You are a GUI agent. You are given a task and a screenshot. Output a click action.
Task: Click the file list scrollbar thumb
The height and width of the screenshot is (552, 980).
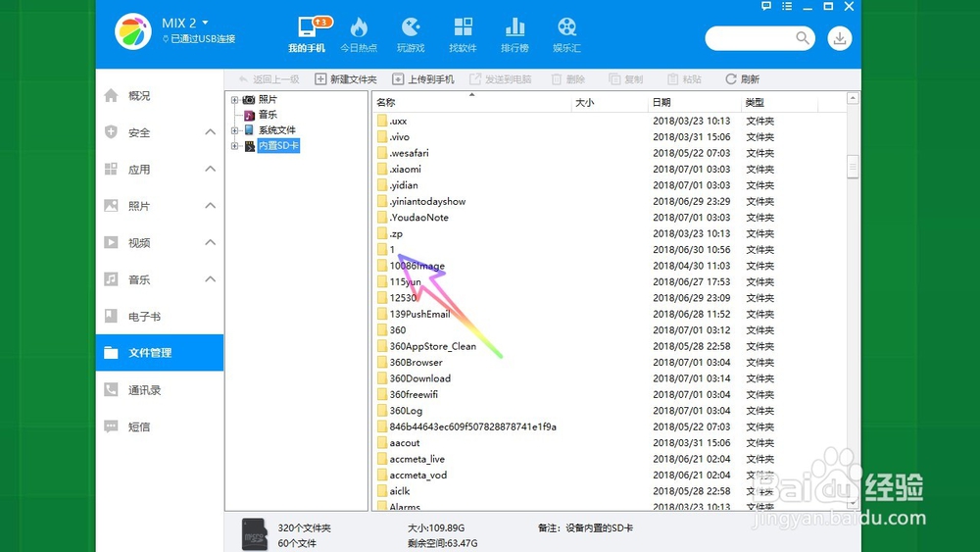853,167
